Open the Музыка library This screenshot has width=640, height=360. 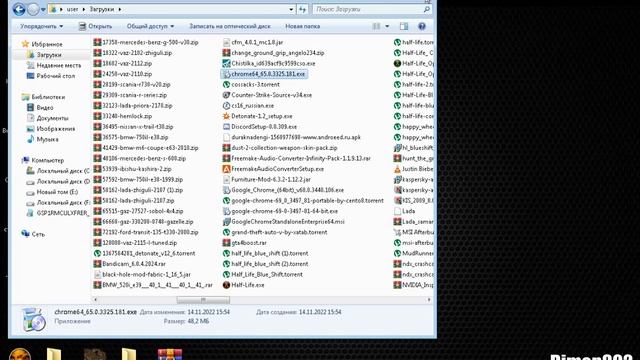pos(47,140)
